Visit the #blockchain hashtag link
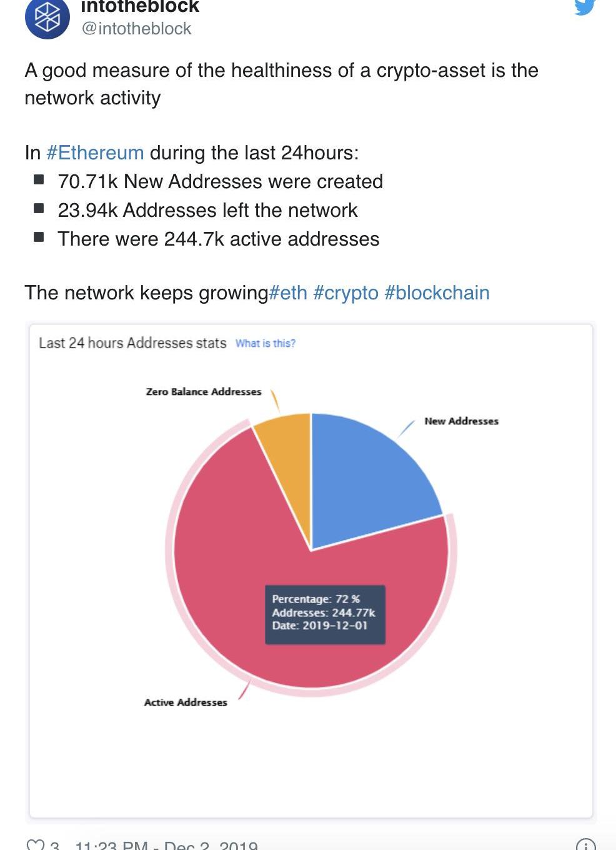Screen dimensions: 616x850 tap(437, 292)
